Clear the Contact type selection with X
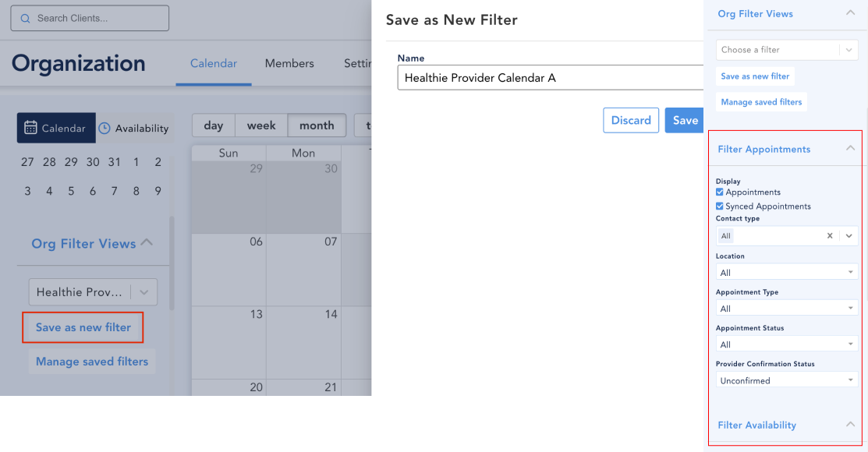 (x=830, y=235)
